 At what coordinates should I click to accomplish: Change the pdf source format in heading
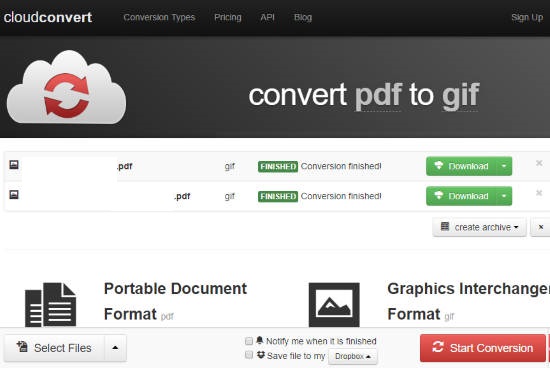tap(378, 95)
